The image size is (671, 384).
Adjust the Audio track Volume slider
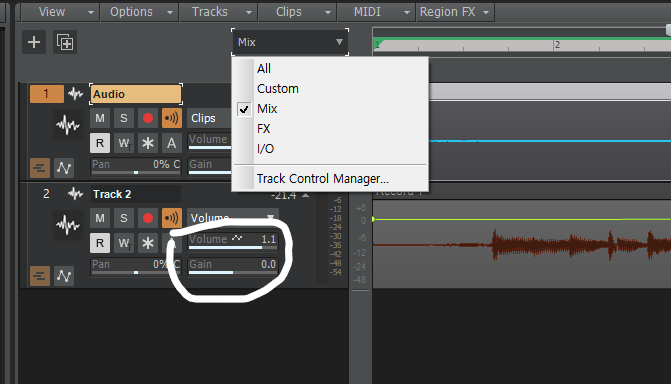coord(210,142)
